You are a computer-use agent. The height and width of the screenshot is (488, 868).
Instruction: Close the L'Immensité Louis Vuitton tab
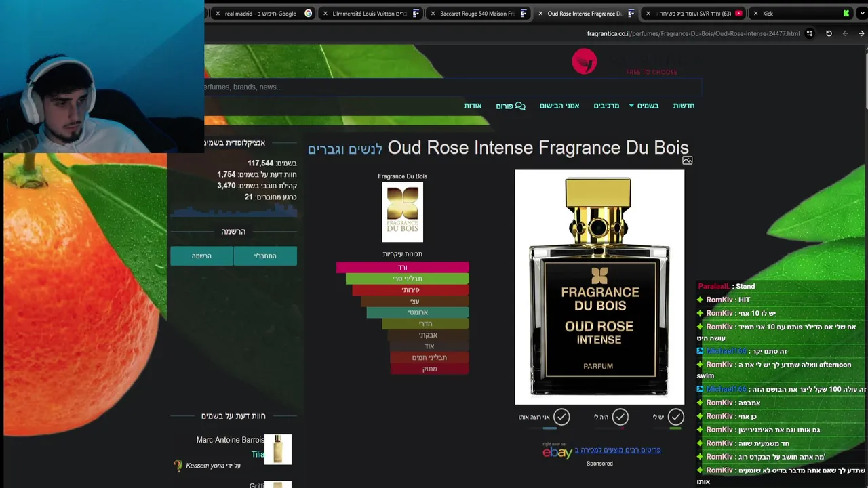325,13
